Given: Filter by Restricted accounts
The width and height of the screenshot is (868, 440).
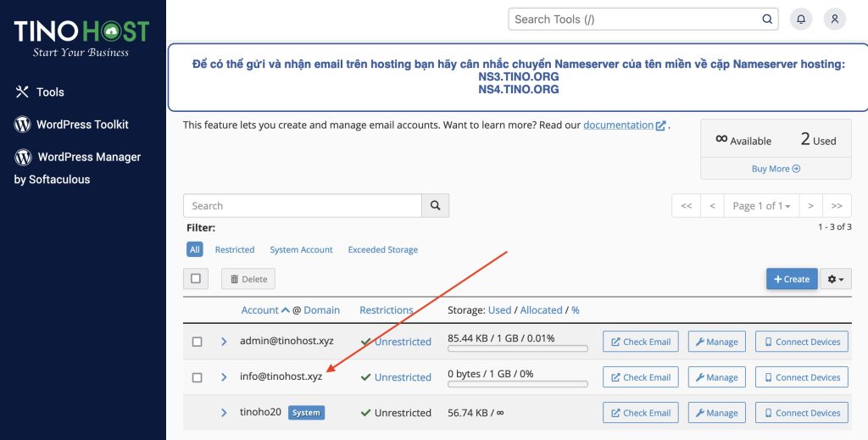Looking at the screenshot, I should click(x=235, y=249).
